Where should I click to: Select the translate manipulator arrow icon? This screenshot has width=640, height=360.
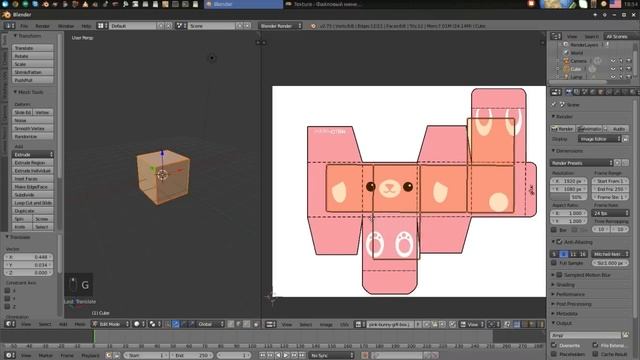coord(176,324)
